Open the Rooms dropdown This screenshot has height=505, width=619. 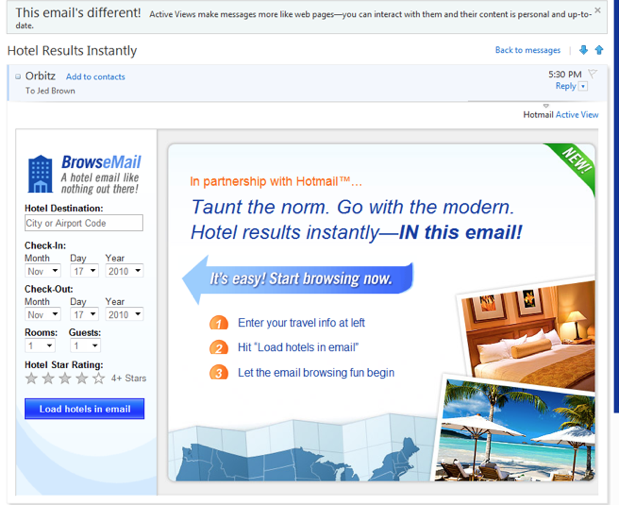tap(40, 345)
